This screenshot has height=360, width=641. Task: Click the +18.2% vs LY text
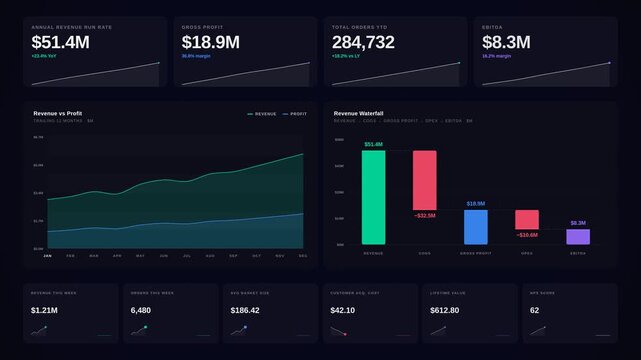(x=346, y=56)
